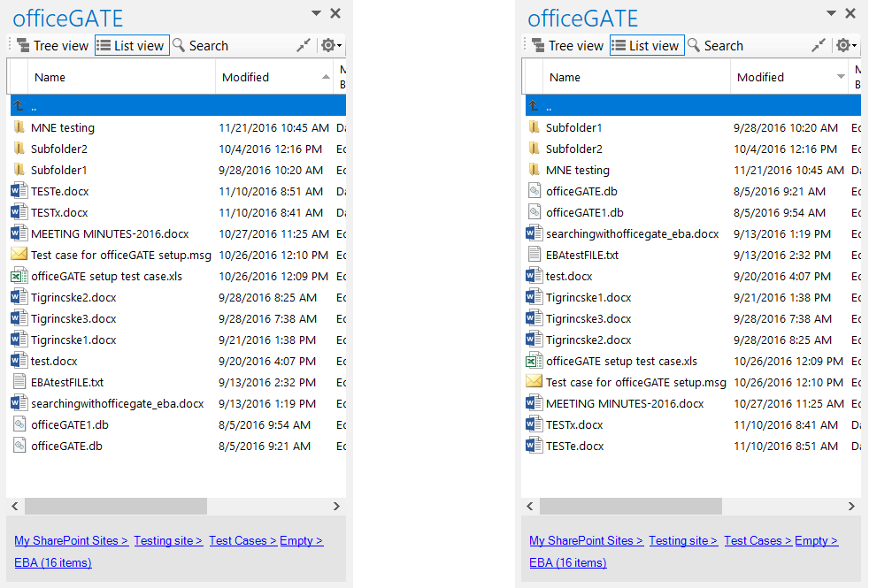This screenshot has width=869, height=588.
Task: Click the pin icon in right panel toolbar
Action: 819,46
